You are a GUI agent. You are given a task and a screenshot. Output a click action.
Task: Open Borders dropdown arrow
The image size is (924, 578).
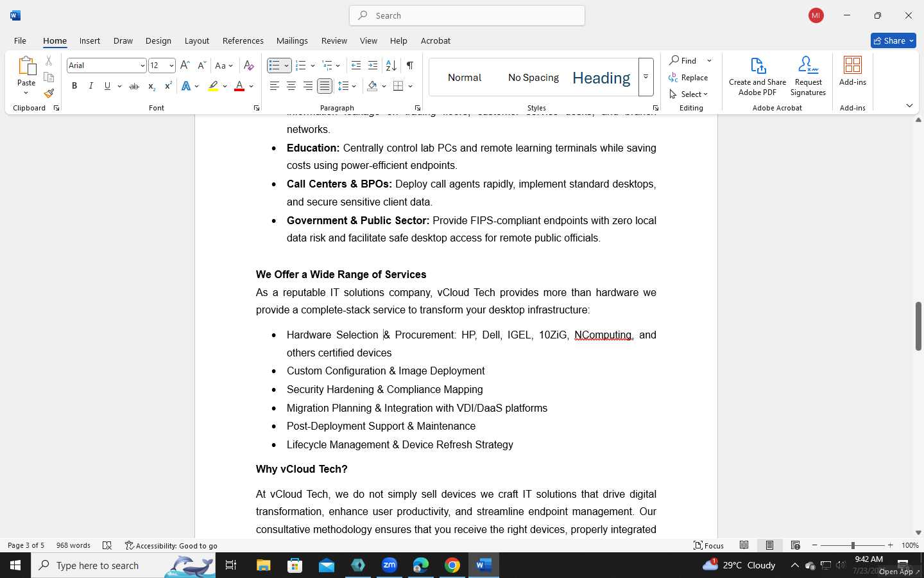(x=410, y=86)
